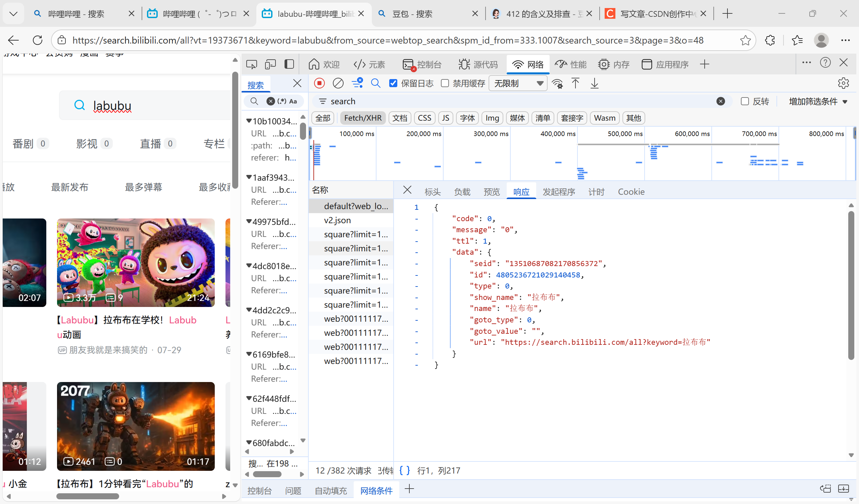Clear the network log
This screenshot has width=859, height=504.
click(x=338, y=83)
